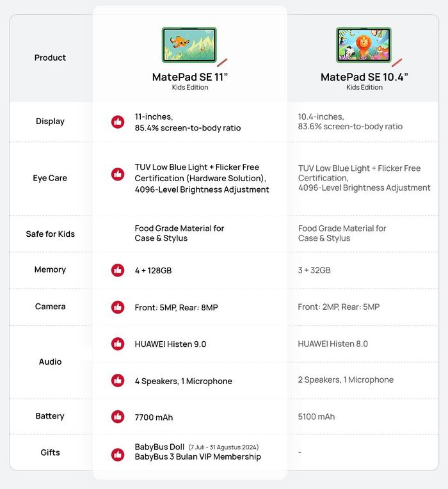This screenshot has height=489, width=448.
Task: Open the MatePad SE 11" tablet image
Action: [189, 45]
